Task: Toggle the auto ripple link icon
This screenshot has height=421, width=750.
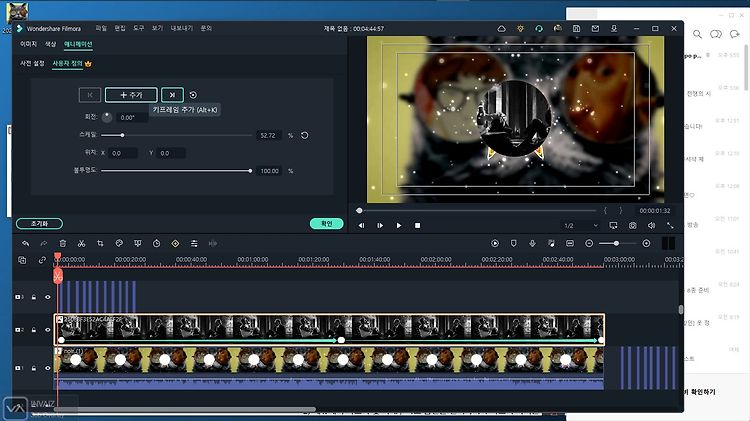Action: (42, 260)
